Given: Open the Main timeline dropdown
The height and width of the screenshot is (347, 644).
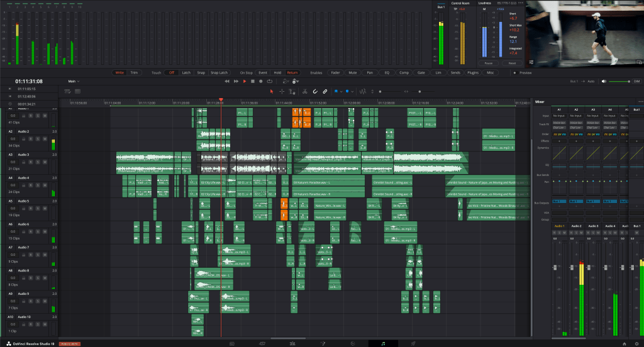Looking at the screenshot, I should tap(74, 81).
